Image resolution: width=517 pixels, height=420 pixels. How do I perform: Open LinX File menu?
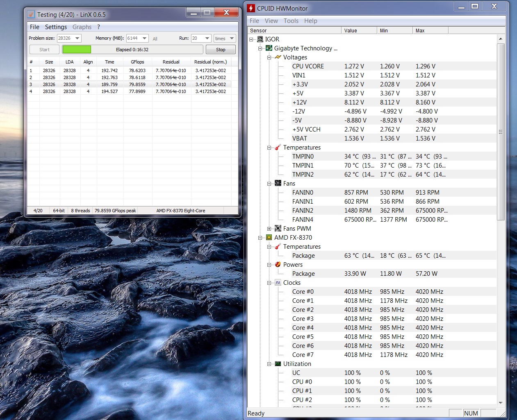pyautogui.click(x=34, y=27)
